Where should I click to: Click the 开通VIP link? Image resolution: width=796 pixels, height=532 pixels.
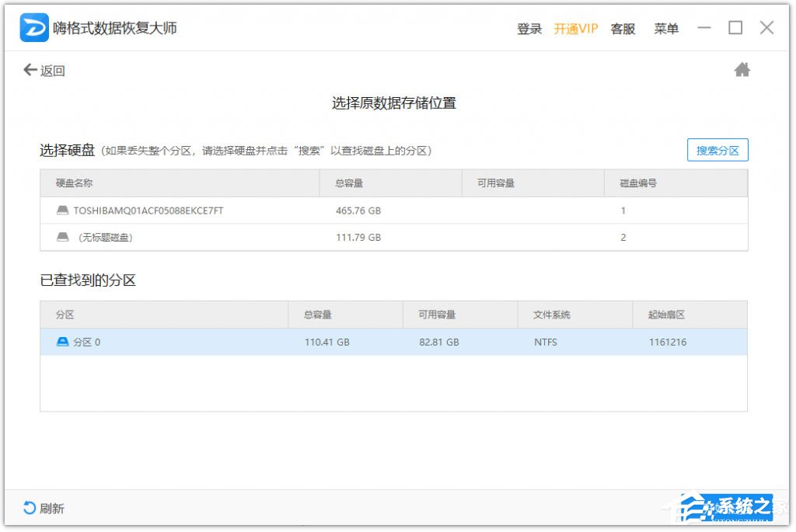coord(575,28)
